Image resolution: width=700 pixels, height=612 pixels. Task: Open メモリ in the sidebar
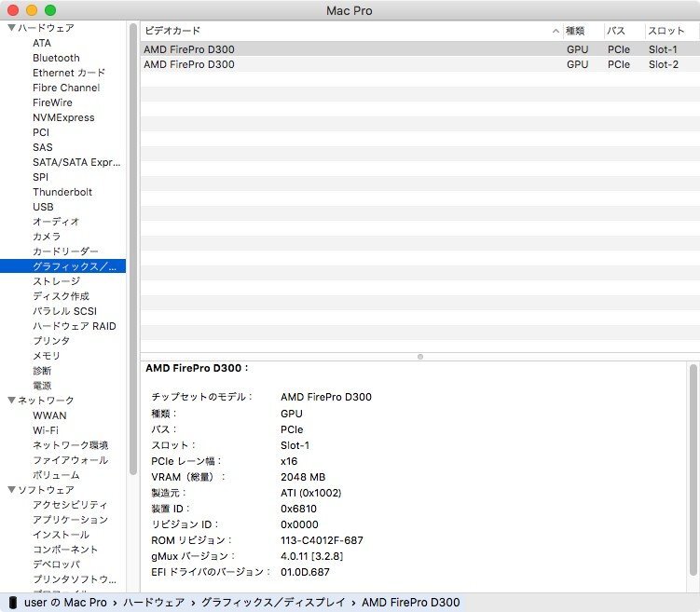[47, 356]
